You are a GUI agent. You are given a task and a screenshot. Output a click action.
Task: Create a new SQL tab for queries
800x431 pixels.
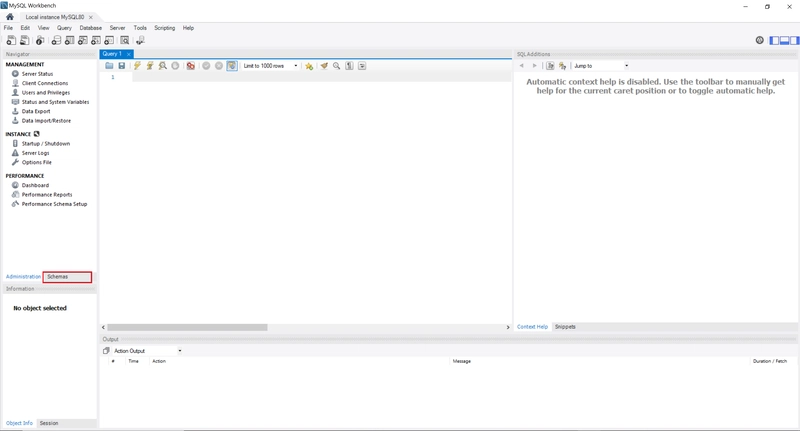pyautogui.click(x=11, y=40)
